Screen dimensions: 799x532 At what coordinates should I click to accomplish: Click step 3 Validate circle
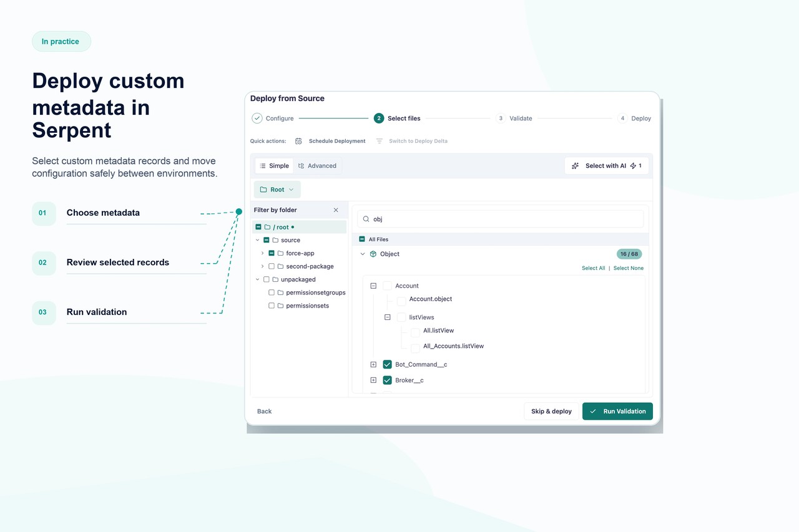click(x=501, y=118)
